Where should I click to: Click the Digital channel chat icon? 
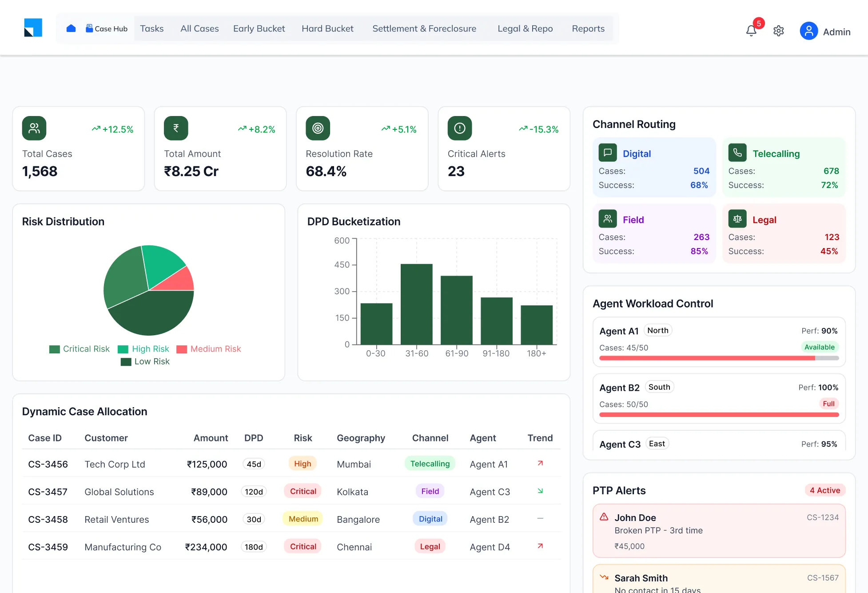tap(608, 152)
